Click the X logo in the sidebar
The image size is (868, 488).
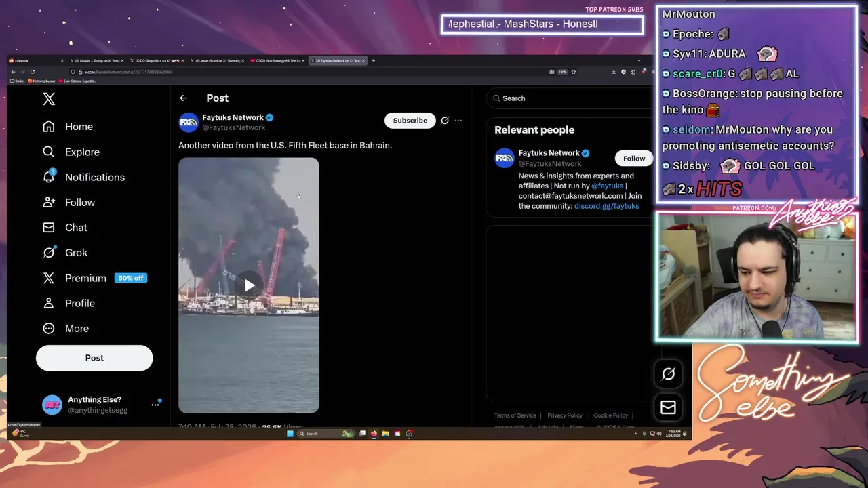[49, 99]
